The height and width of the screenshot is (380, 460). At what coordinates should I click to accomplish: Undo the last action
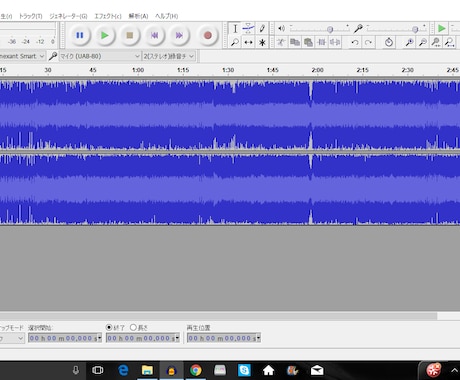point(355,42)
